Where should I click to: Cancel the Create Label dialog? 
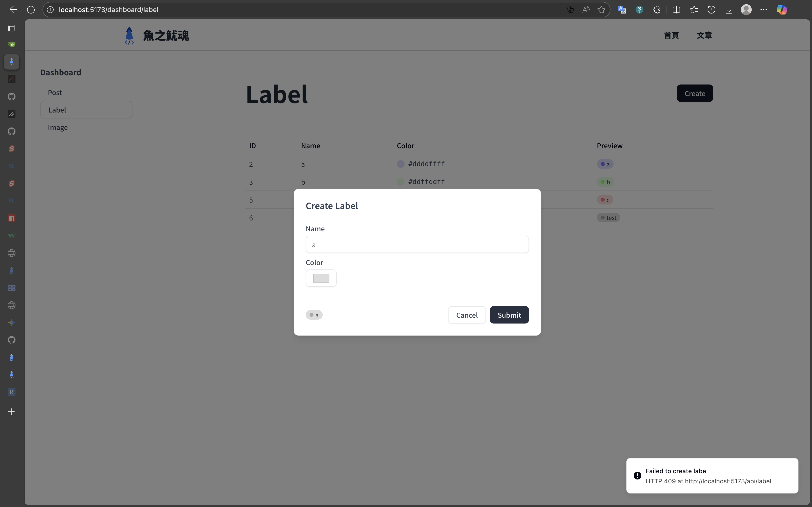[466, 315]
